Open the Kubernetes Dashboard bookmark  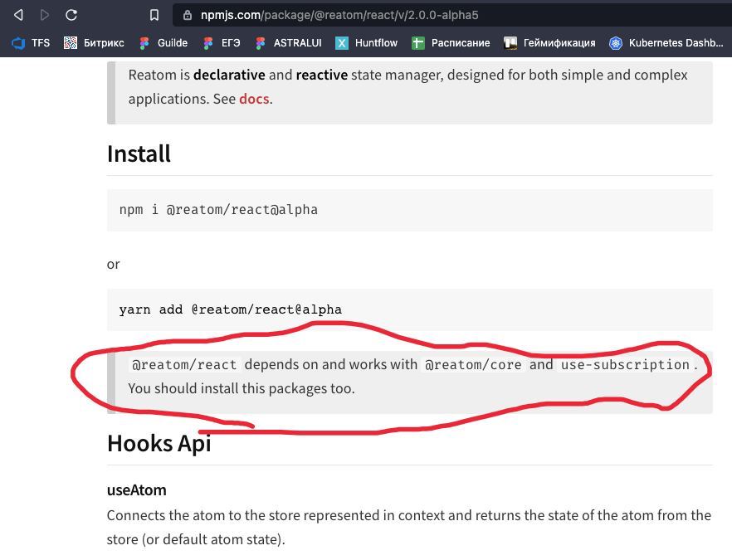(x=666, y=43)
